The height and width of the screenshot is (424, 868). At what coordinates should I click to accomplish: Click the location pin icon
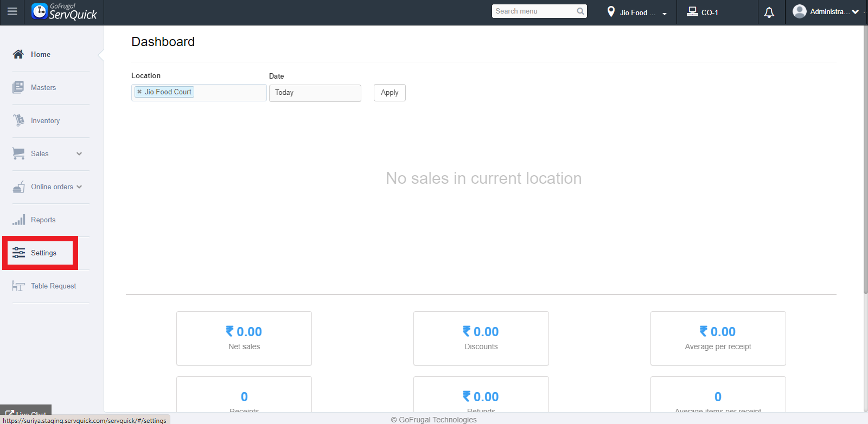click(x=611, y=11)
